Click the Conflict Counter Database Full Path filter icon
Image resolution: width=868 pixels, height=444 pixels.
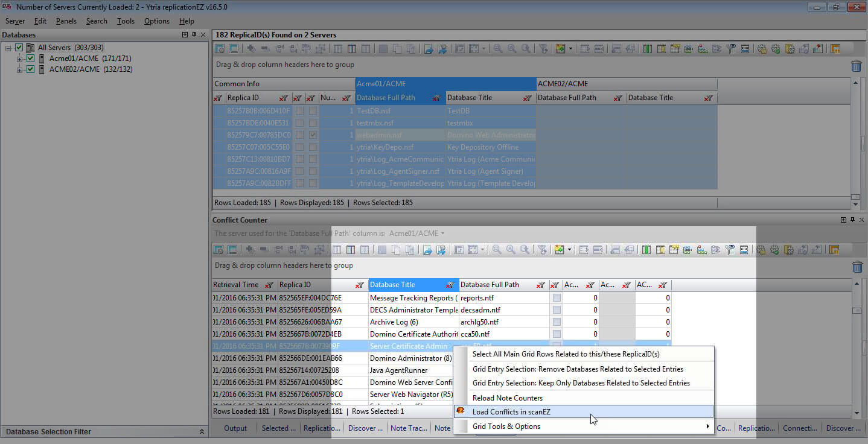pyautogui.click(x=540, y=285)
